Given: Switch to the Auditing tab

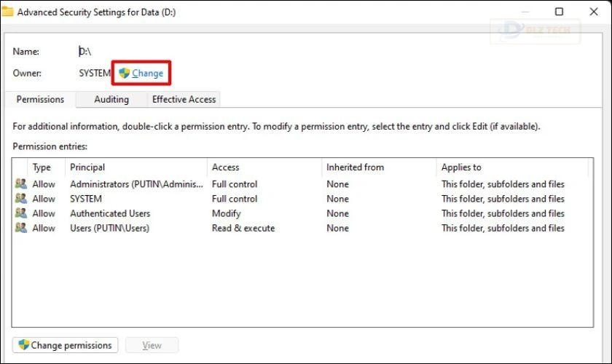Looking at the screenshot, I should point(111,99).
